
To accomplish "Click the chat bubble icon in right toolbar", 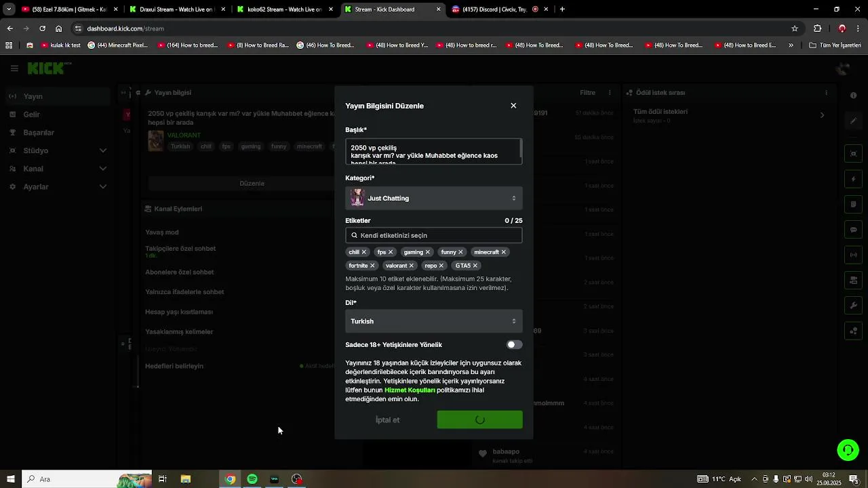I will (854, 230).
